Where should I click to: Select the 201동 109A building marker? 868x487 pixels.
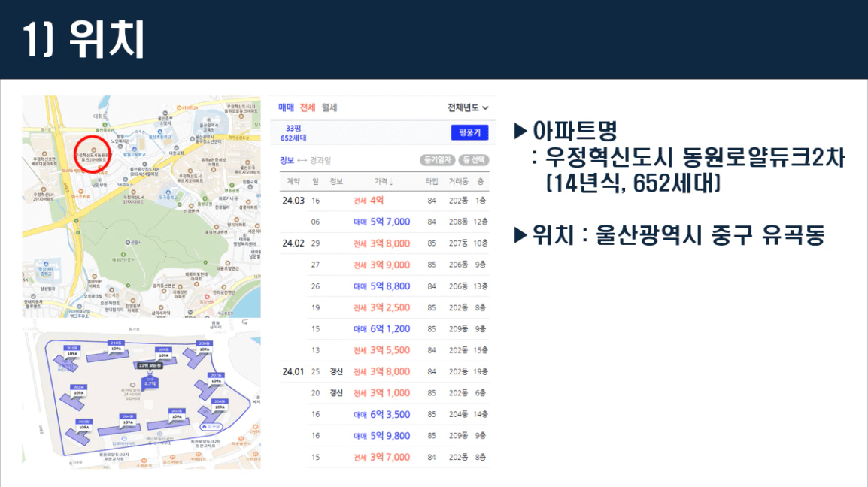[72, 351]
